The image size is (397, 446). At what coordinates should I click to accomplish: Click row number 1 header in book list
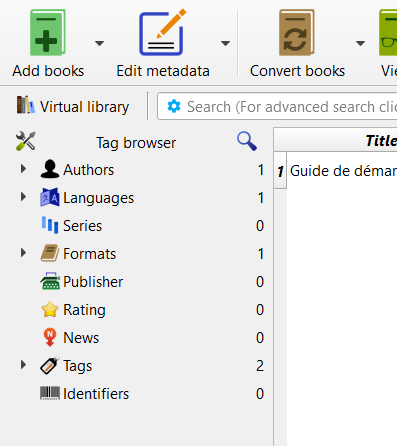(280, 171)
